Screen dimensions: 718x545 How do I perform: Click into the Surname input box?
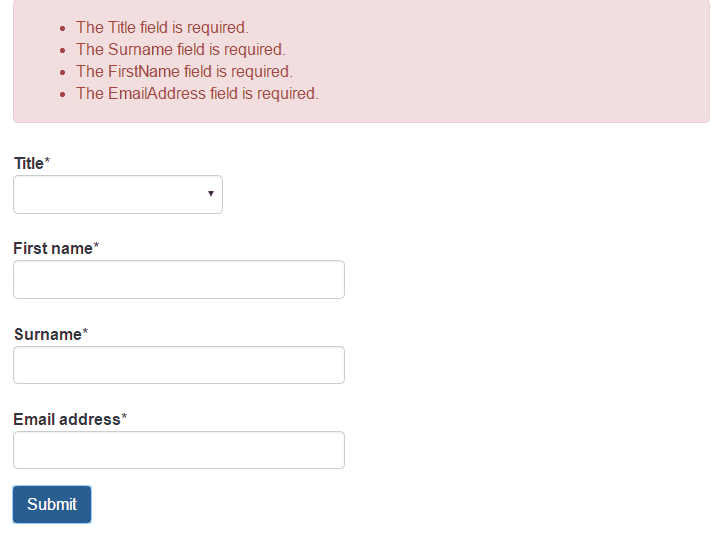[178, 365]
